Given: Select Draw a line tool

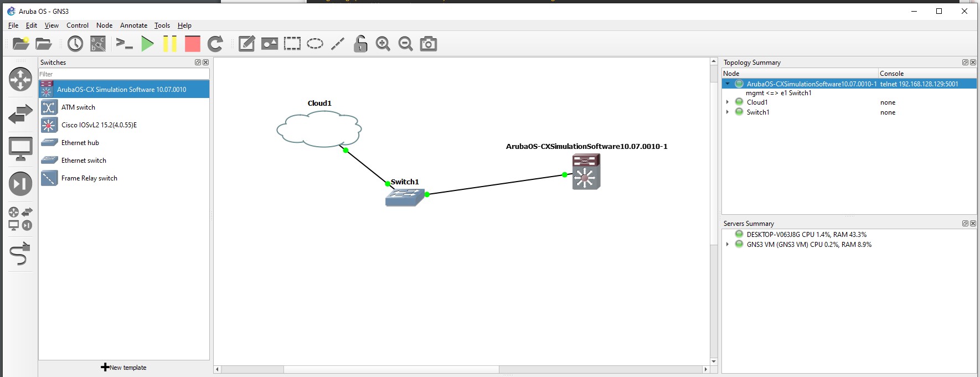Looking at the screenshot, I should pyautogui.click(x=338, y=44).
